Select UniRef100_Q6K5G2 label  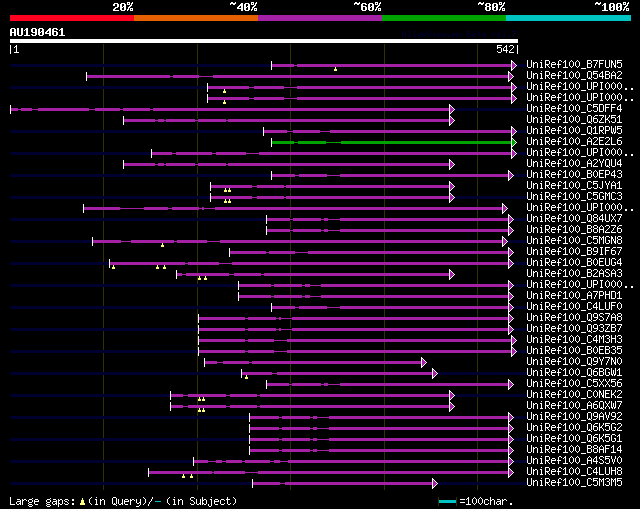click(574, 428)
